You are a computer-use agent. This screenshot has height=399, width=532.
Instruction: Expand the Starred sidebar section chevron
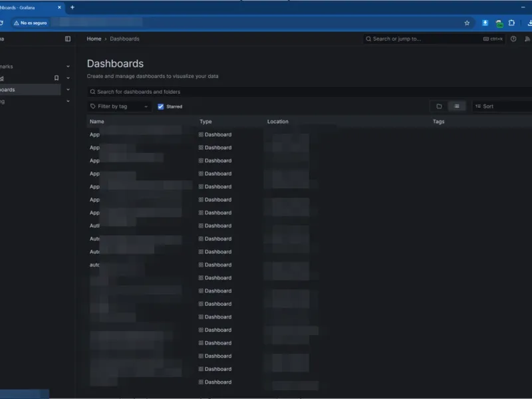(x=68, y=78)
